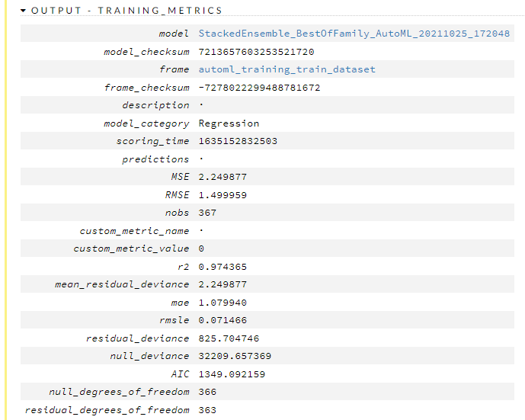Click the null_degrees_of_freedom value 366
Viewport: 525px width, 420px height.
207,392
